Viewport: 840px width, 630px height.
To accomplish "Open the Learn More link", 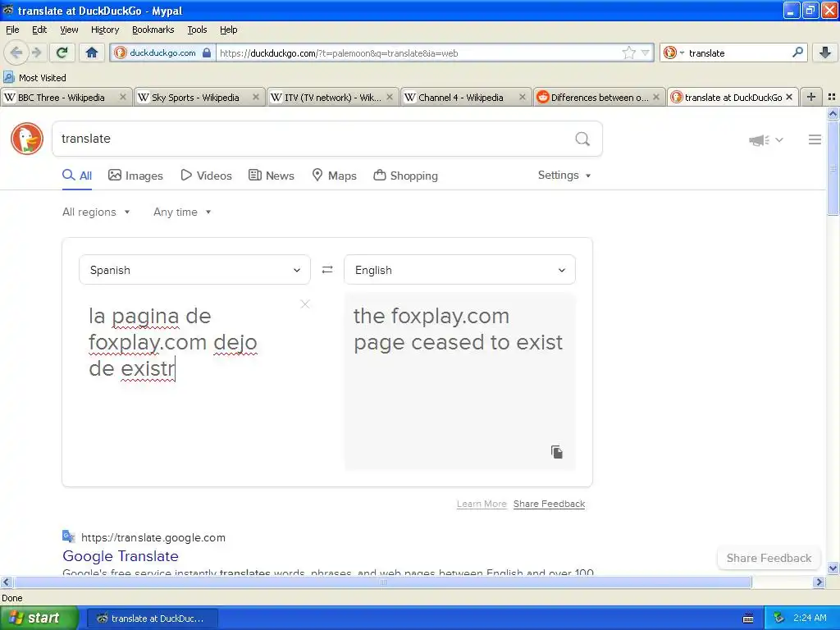I will (x=482, y=504).
